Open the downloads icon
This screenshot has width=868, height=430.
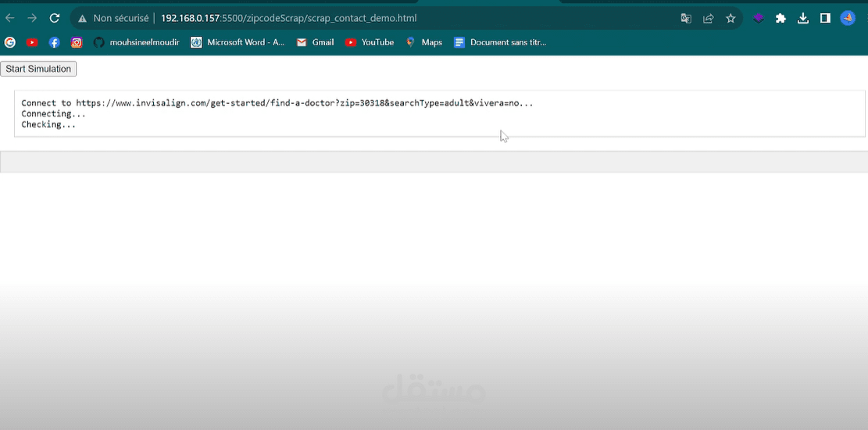[802, 18]
